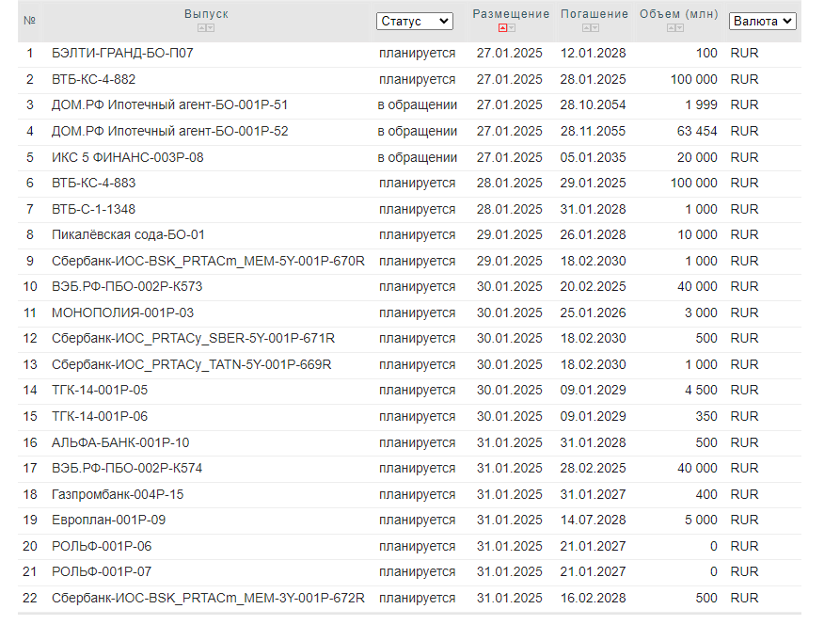The width and height of the screenshot is (840, 625).
Task: Sort Погашение column ascending with up arrow
Action: [587, 28]
